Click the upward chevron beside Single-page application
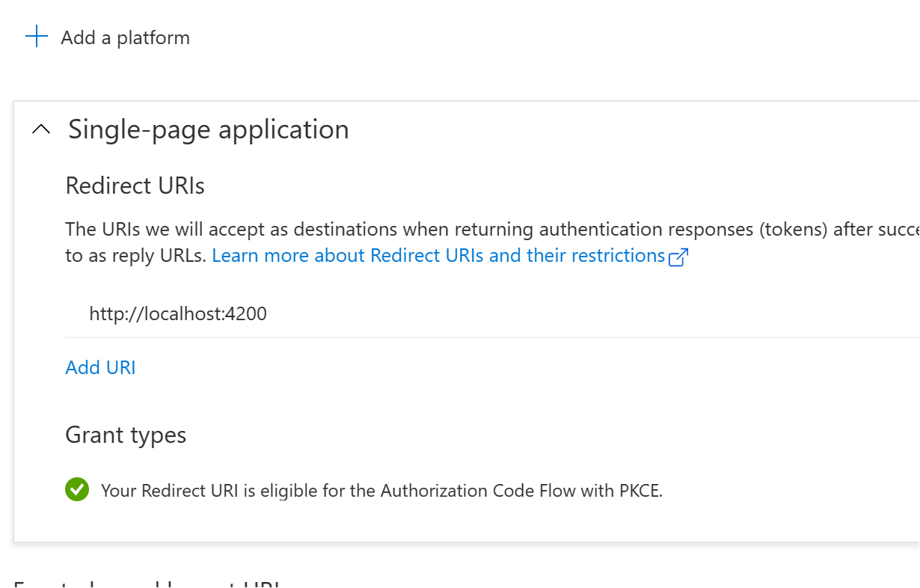 point(41,129)
